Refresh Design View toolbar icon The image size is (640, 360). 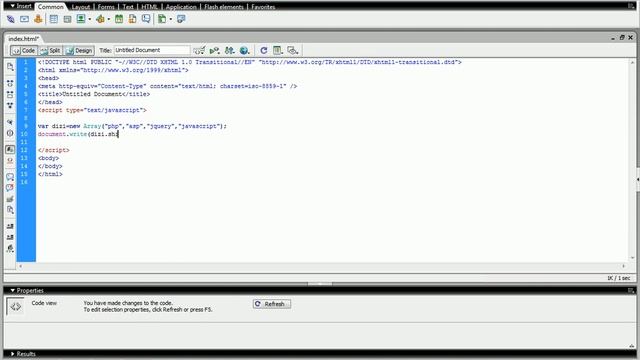pos(264,51)
